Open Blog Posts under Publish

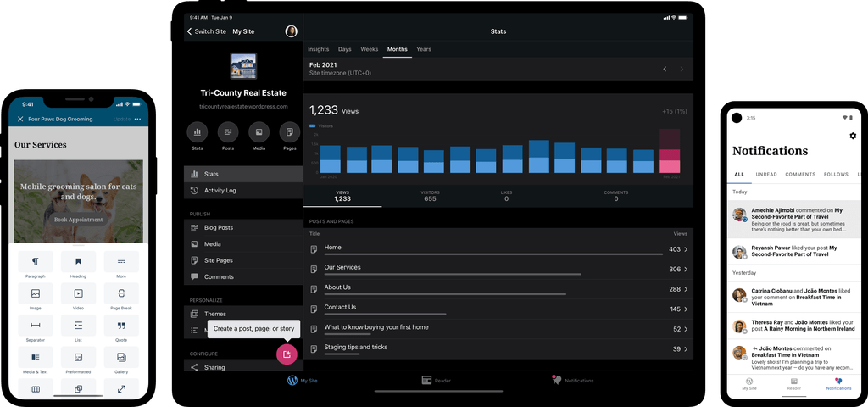pyautogui.click(x=243, y=227)
